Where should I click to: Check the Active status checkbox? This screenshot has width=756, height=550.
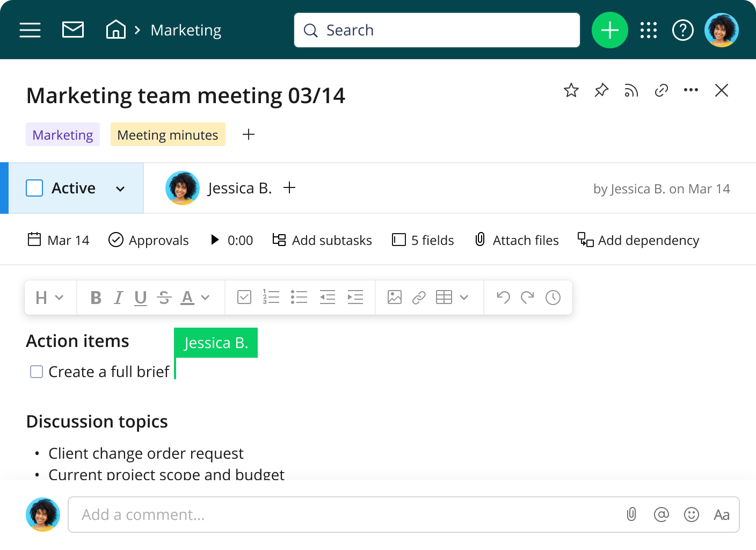[35, 188]
